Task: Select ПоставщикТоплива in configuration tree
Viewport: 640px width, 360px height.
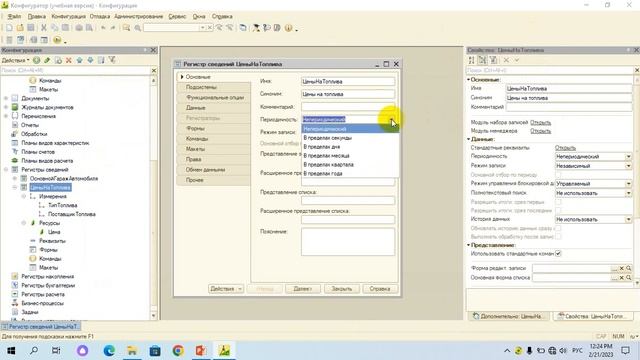Action: (72, 214)
